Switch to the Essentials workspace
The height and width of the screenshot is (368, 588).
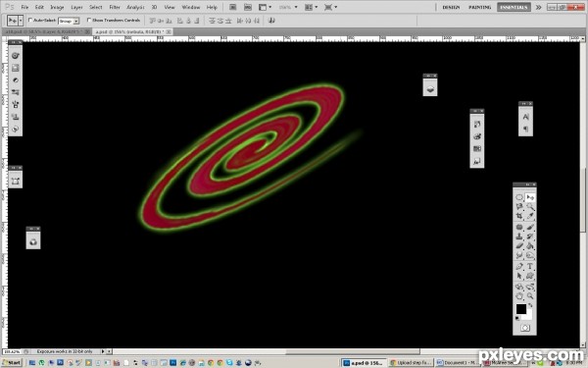[x=514, y=7]
